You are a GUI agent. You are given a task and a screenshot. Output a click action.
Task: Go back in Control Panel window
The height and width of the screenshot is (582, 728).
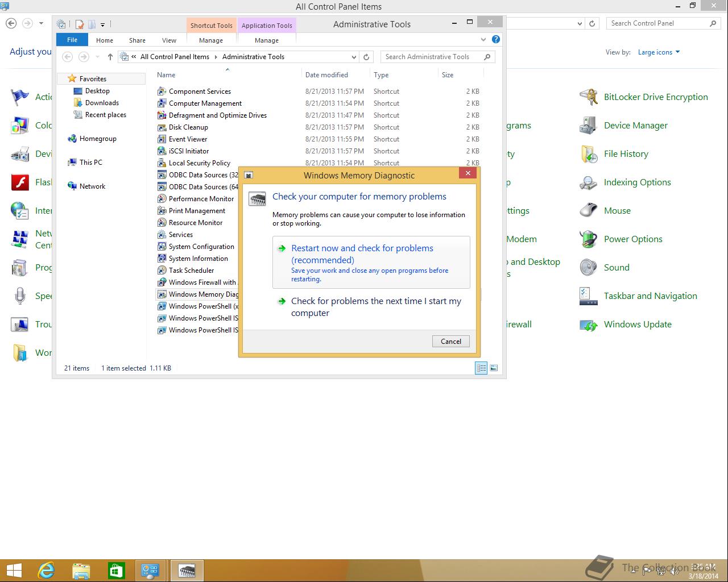tap(11, 23)
